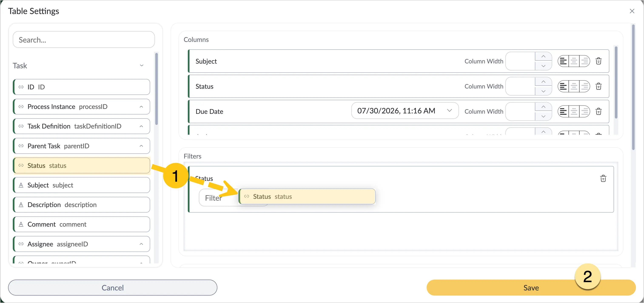Image resolution: width=644 pixels, height=303 pixels.
Task: Collapse the Task field group
Action: point(141,66)
